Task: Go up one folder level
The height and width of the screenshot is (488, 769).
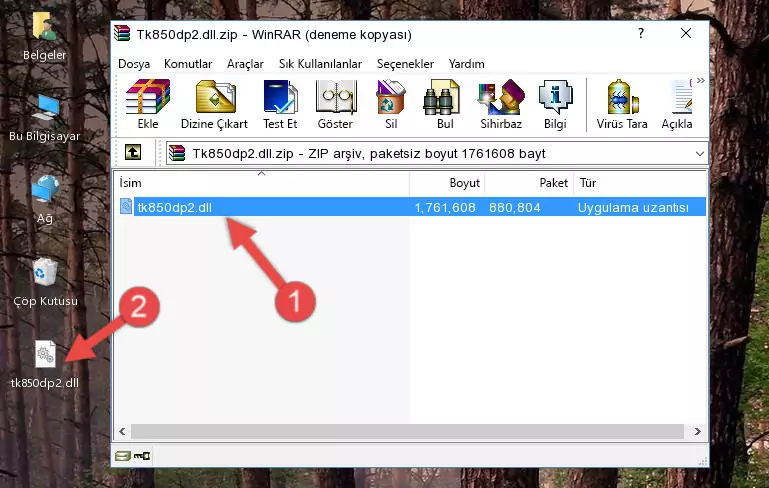Action: [x=133, y=153]
